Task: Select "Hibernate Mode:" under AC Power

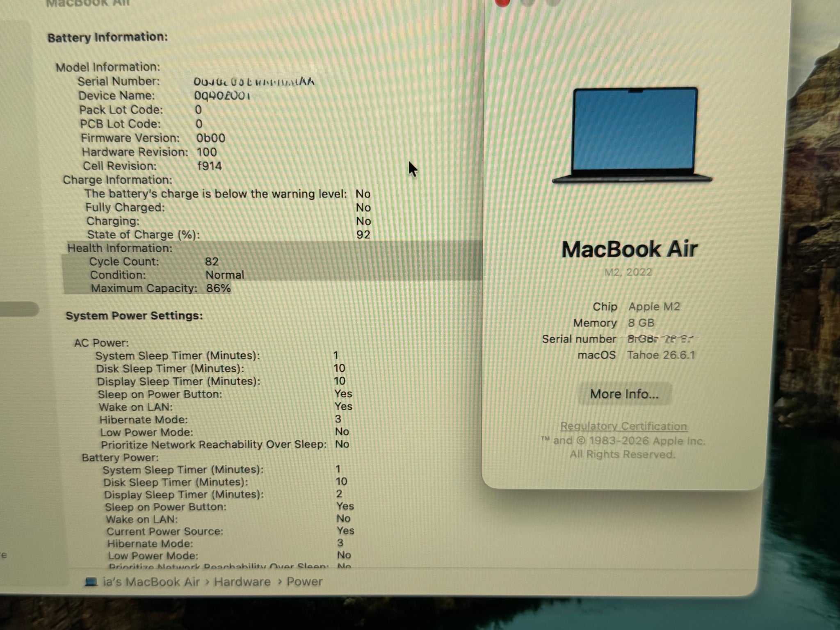Action: [144, 420]
